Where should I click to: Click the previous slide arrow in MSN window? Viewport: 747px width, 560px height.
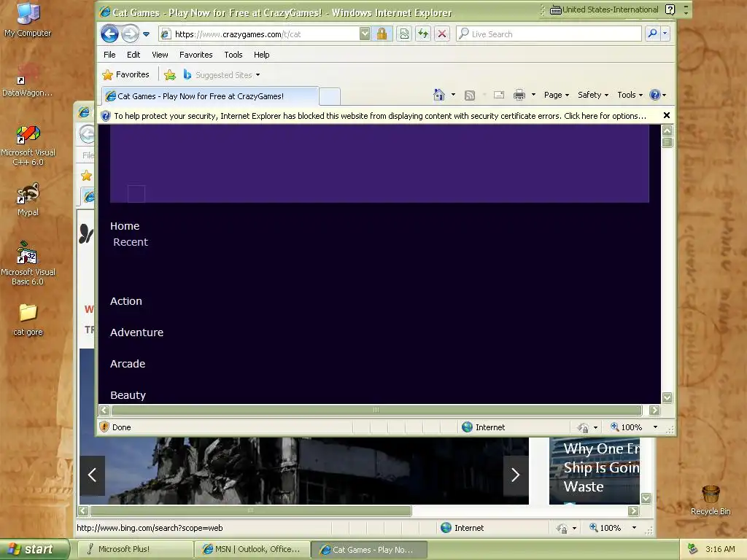[93, 475]
